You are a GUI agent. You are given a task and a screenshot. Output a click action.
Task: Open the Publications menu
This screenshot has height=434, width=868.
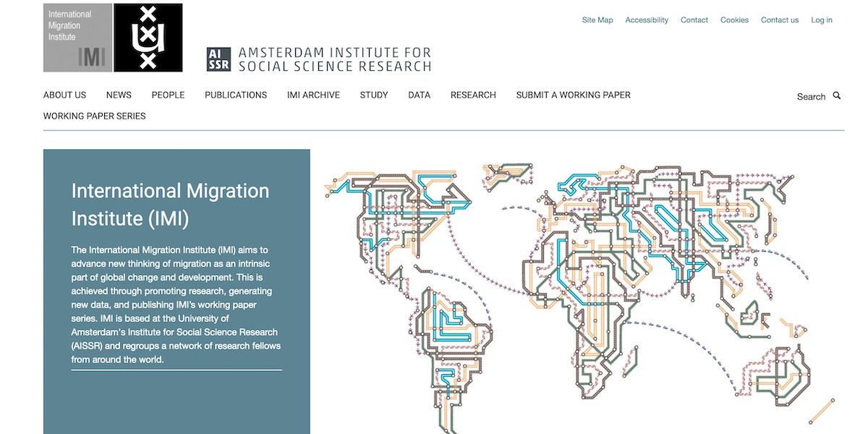click(236, 95)
